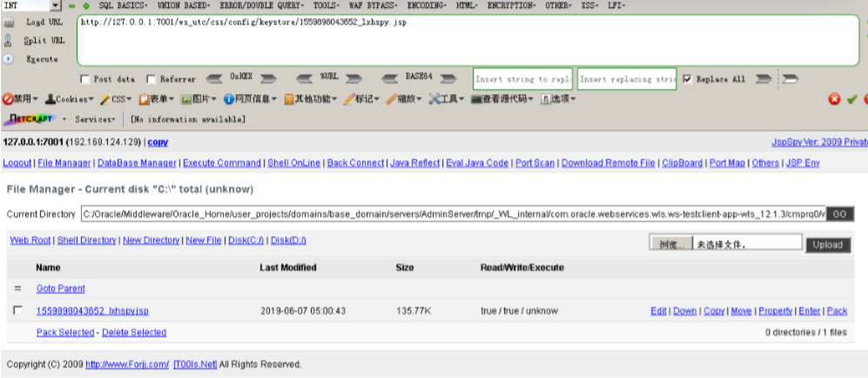Expand the UNION BASED menu

click(x=183, y=5)
